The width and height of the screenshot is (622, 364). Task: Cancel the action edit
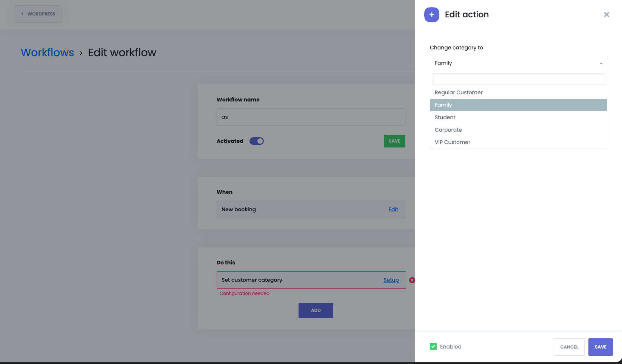coord(569,347)
